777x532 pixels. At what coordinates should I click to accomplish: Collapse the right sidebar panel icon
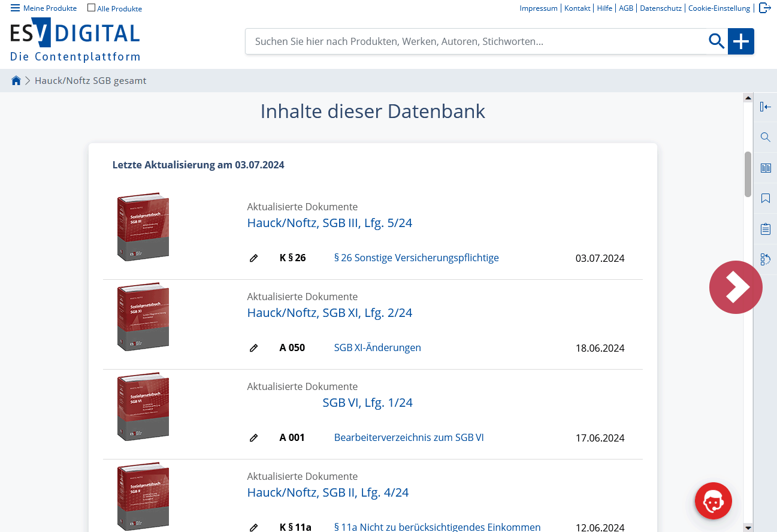pyautogui.click(x=765, y=107)
